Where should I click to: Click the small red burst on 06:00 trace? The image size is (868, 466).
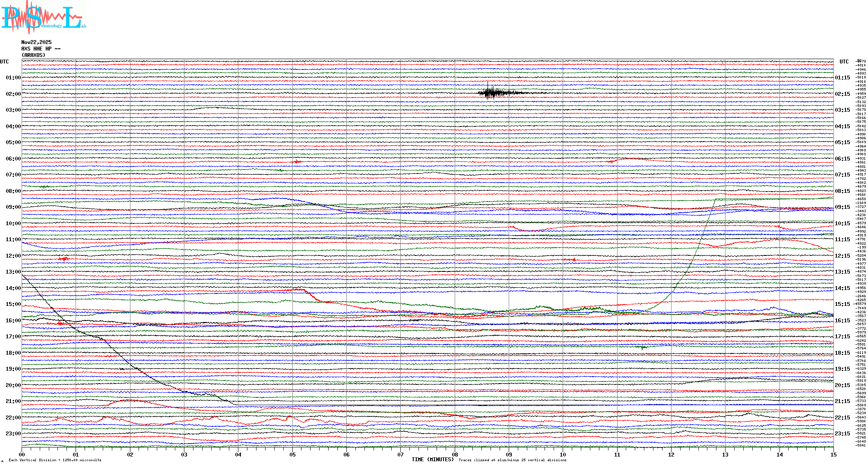click(297, 162)
